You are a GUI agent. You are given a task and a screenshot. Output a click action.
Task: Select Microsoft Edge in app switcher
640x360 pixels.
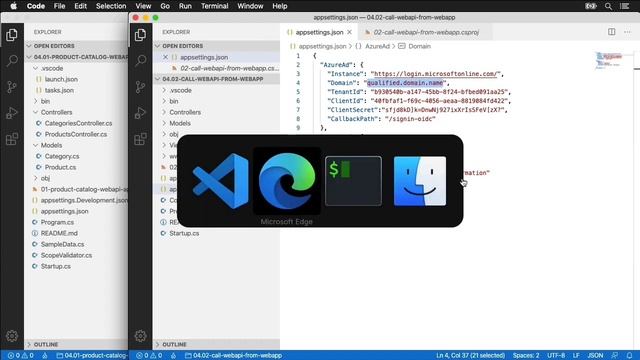pos(287,181)
